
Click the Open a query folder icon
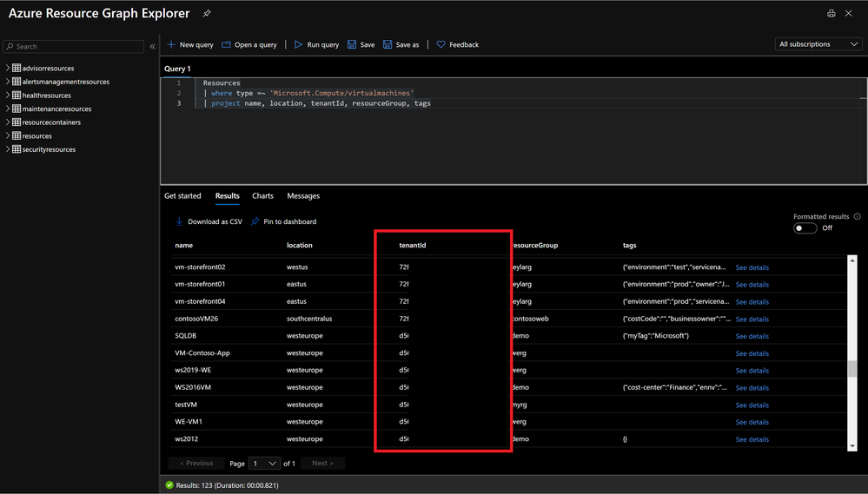227,44
